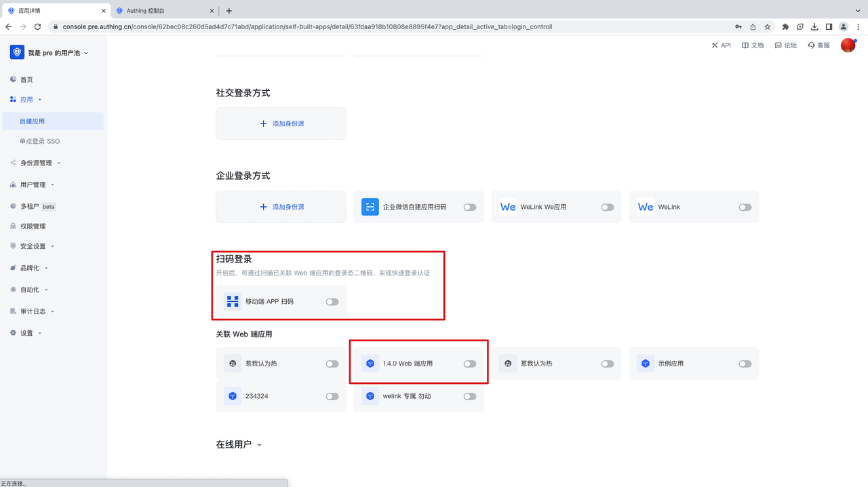Click the 移动端 APP 扫码 QR icon
Image resolution: width=868 pixels, height=487 pixels.
pos(233,301)
